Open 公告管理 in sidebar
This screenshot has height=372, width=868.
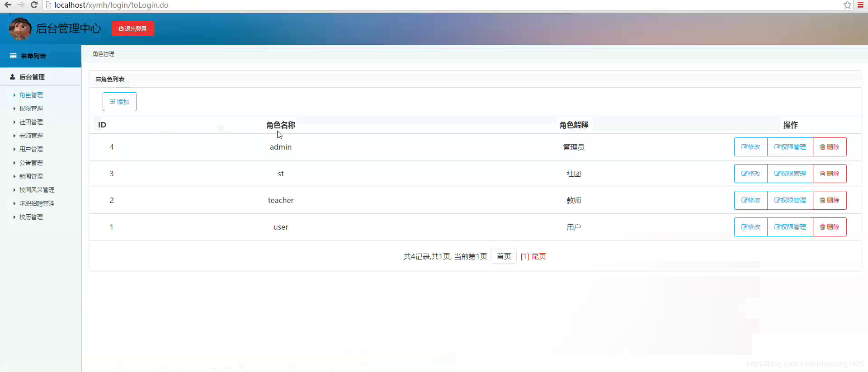31,163
